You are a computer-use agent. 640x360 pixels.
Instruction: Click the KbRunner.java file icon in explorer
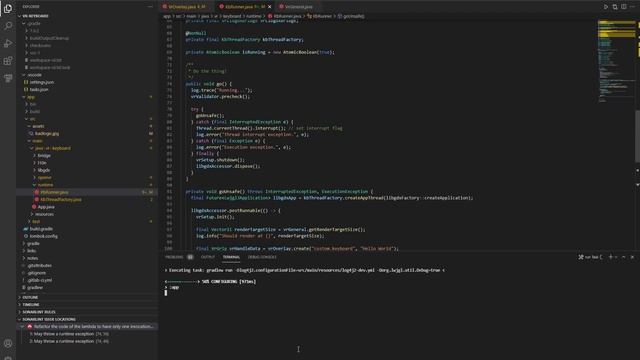(36, 192)
